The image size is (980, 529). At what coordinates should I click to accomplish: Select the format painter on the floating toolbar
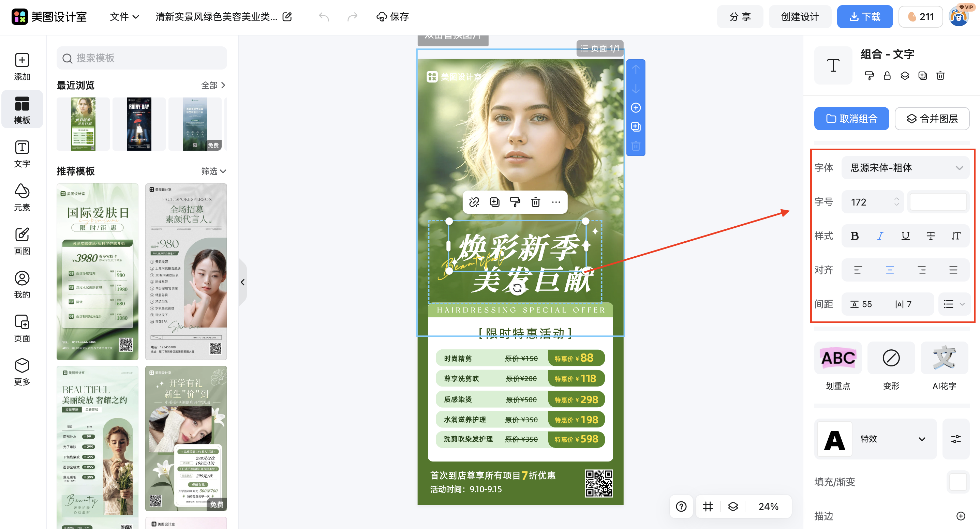click(515, 202)
